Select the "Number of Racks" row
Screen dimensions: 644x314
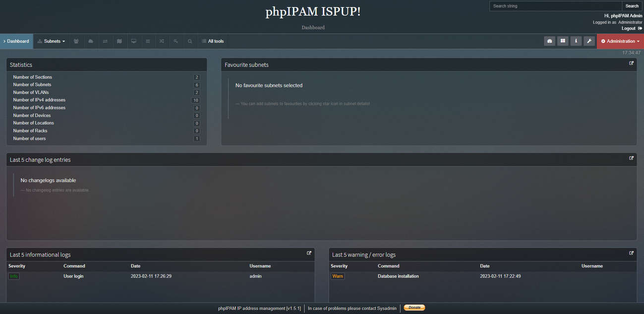coord(107,131)
